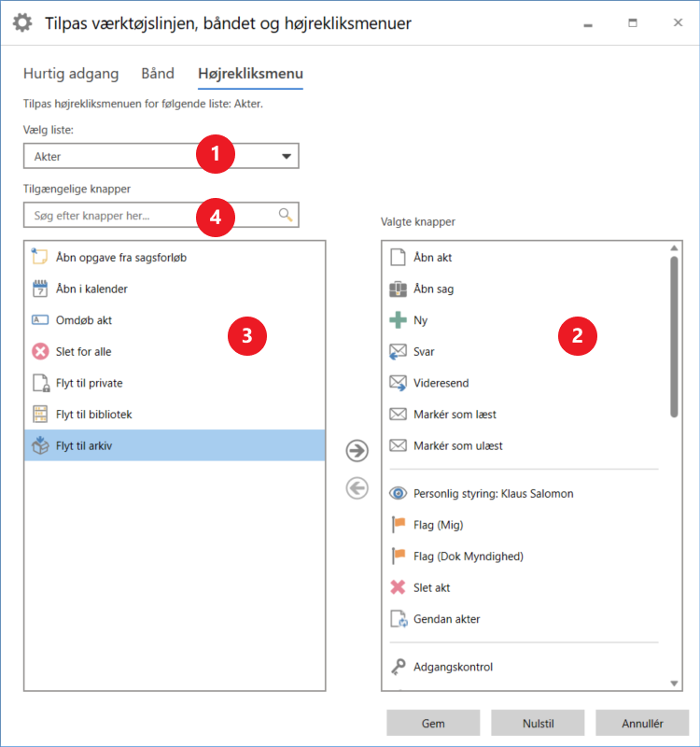The image size is (700, 747).
Task: Click the rename icon beside 'Omdøb akt'
Action: pyautogui.click(x=40, y=319)
